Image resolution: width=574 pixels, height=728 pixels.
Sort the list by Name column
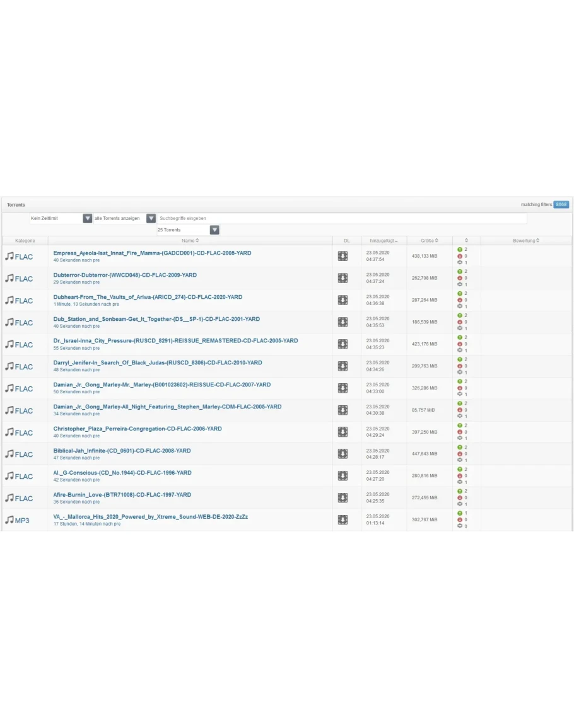point(190,241)
